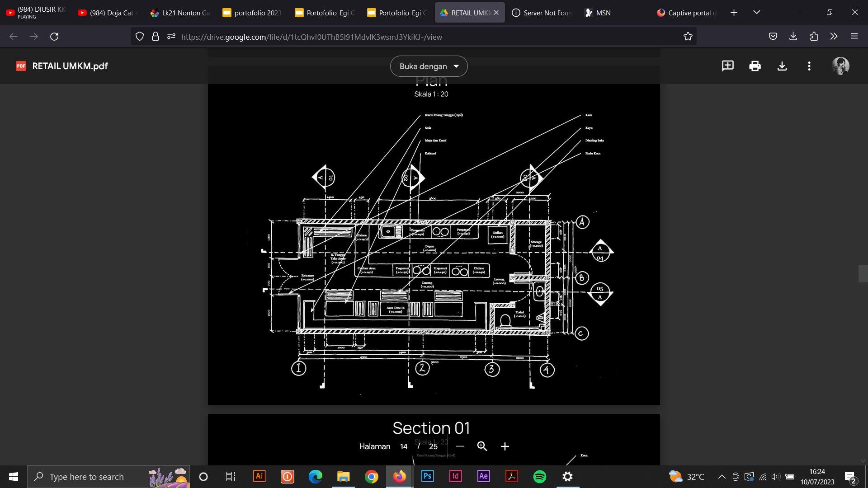Zoom out with the minus icon

(x=460, y=446)
